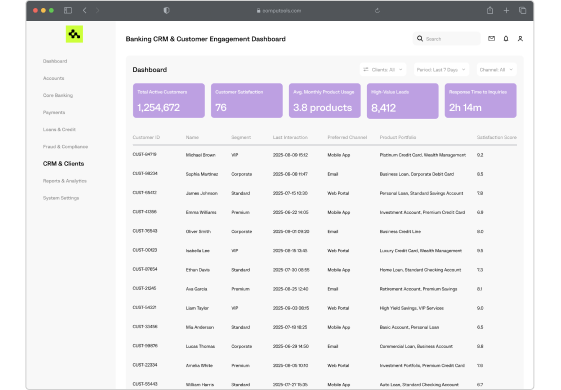Click the High-Value Leads card

coord(403,101)
